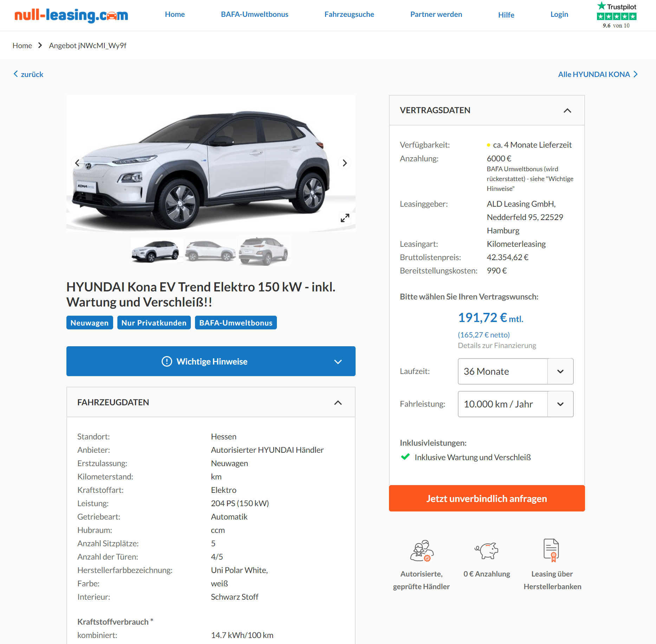Show the next car image with the right arrow

click(344, 163)
